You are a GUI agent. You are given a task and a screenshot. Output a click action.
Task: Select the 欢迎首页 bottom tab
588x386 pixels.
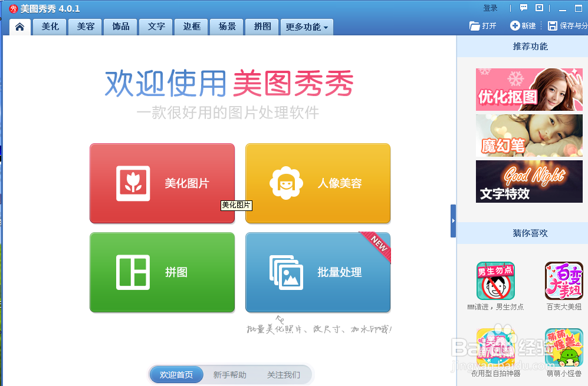tap(176, 375)
